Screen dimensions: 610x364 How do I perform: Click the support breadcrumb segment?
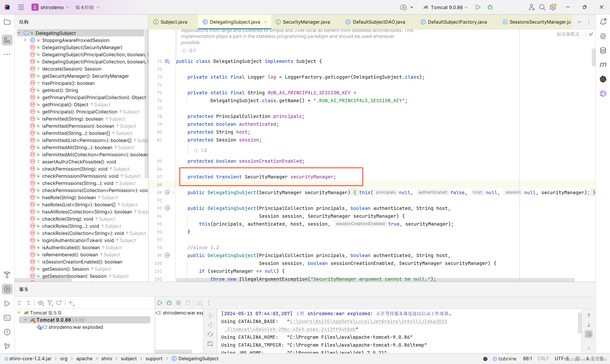[x=154, y=358]
